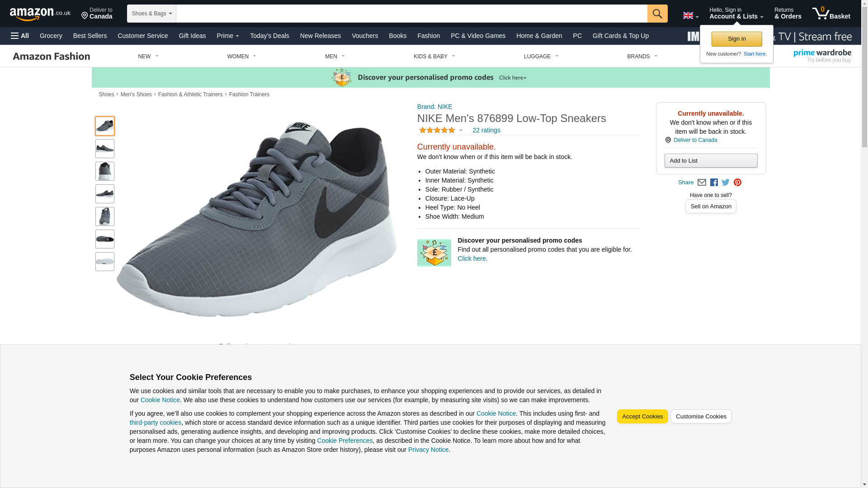Share via Pinterest icon
868x488 pixels.
737,183
